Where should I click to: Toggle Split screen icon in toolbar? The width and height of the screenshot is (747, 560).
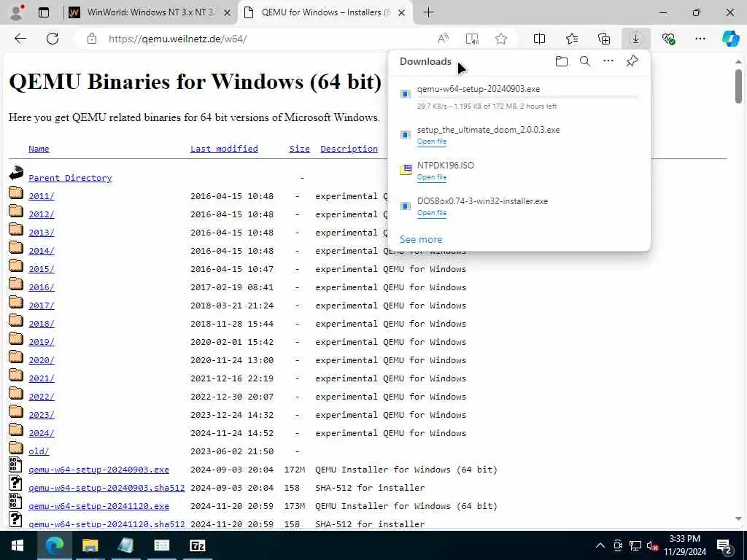pos(539,39)
